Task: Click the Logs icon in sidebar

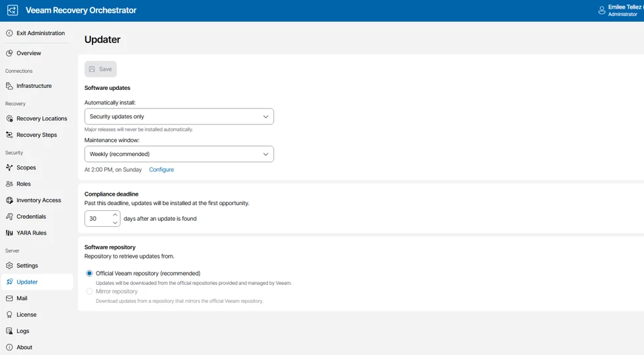Action: click(x=9, y=331)
